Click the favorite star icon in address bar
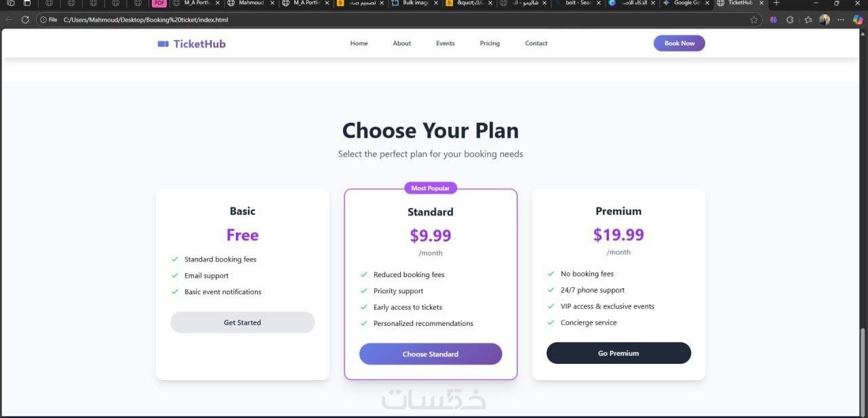Viewport: 868px width, 418px height. coord(754,20)
